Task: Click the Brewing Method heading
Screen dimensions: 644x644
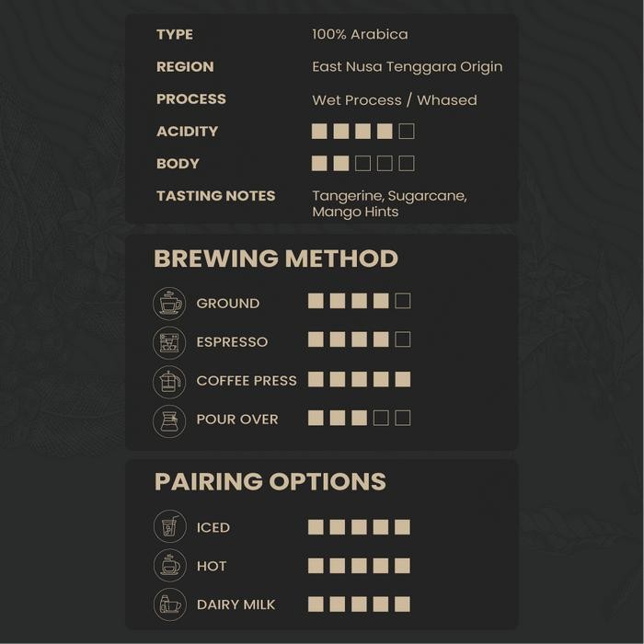Action: click(276, 259)
